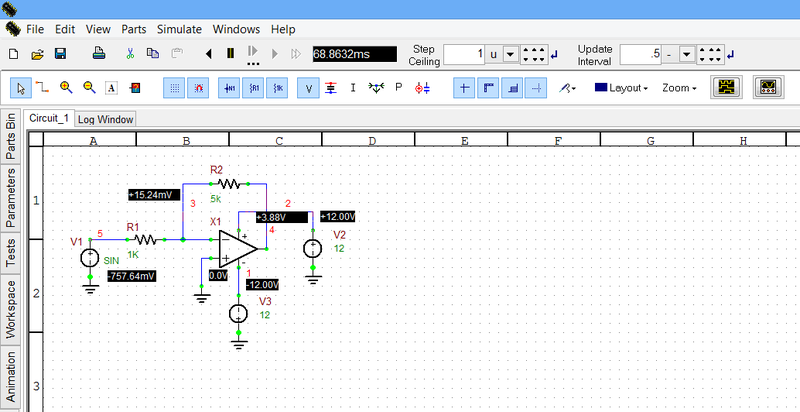Click the Save file diskette icon
800x412 pixels.
pyautogui.click(x=60, y=53)
